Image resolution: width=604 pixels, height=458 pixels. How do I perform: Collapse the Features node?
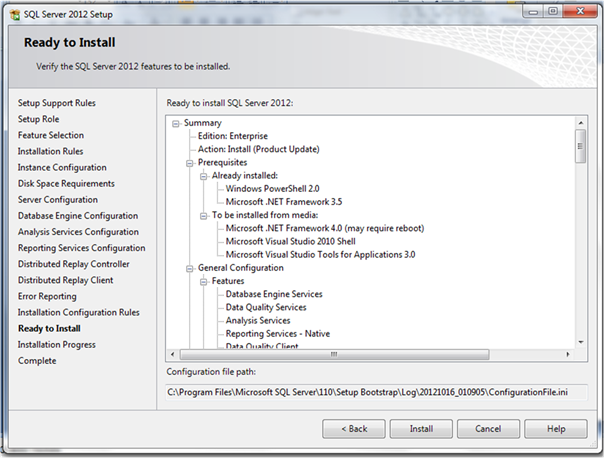203,282
